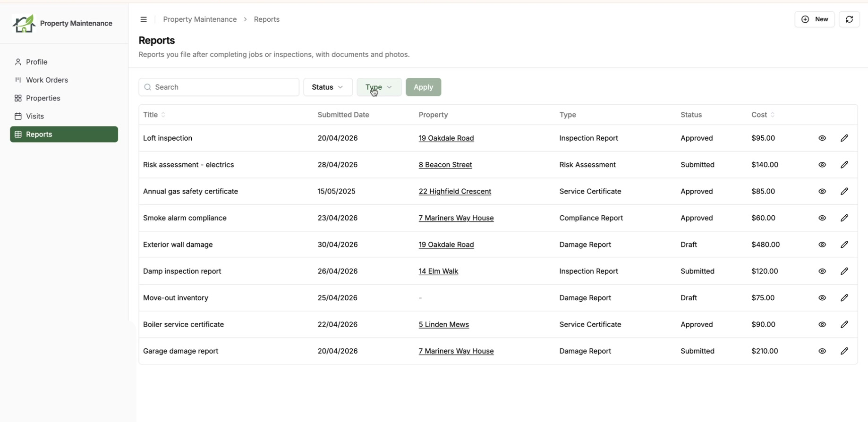Click Submitted status in Damp inspection row
Screen dimensions: 868x422
(x=697, y=271)
